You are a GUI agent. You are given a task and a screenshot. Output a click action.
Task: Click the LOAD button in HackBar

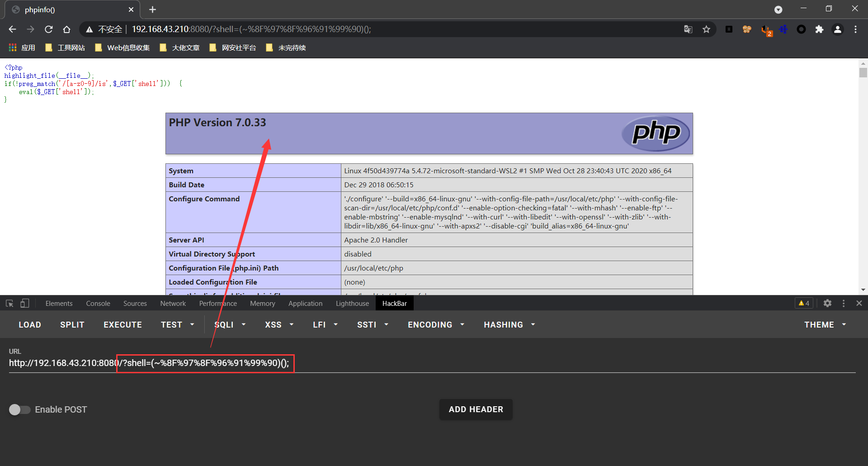click(30, 324)
